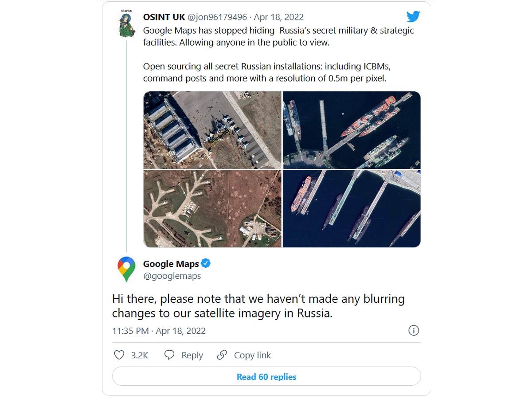Click the Apr 18, 2022 date at top
Image resolution: width=532 pixels, height=399 pixels.
(279, 17)
